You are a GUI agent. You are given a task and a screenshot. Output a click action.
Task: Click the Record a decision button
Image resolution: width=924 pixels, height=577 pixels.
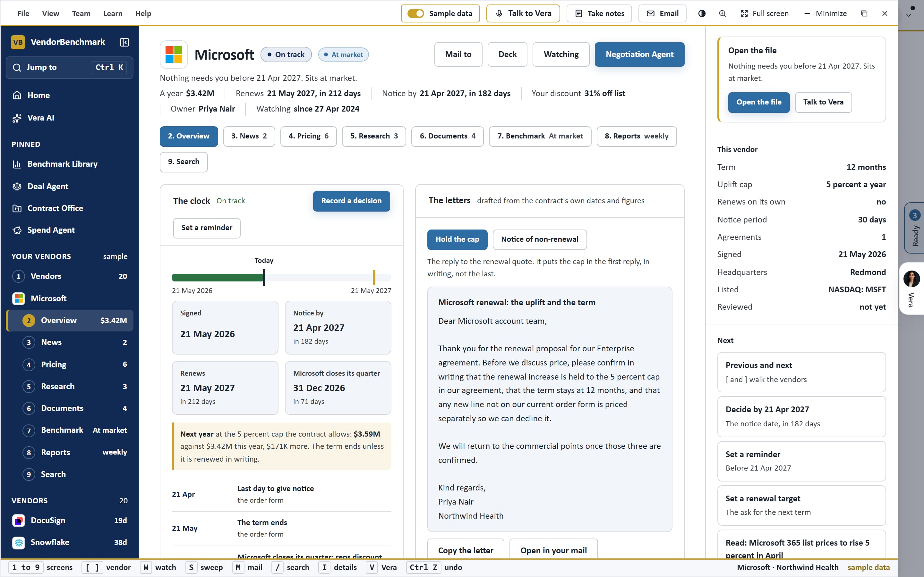[351, 201]
